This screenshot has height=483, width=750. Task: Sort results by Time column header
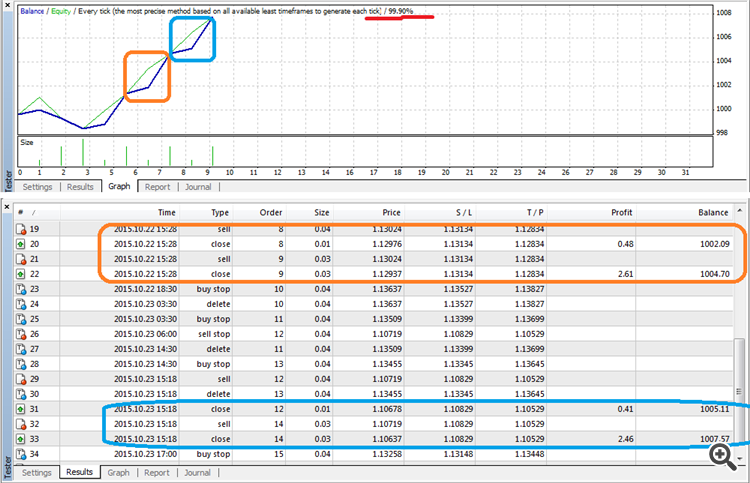pos(120,212)
